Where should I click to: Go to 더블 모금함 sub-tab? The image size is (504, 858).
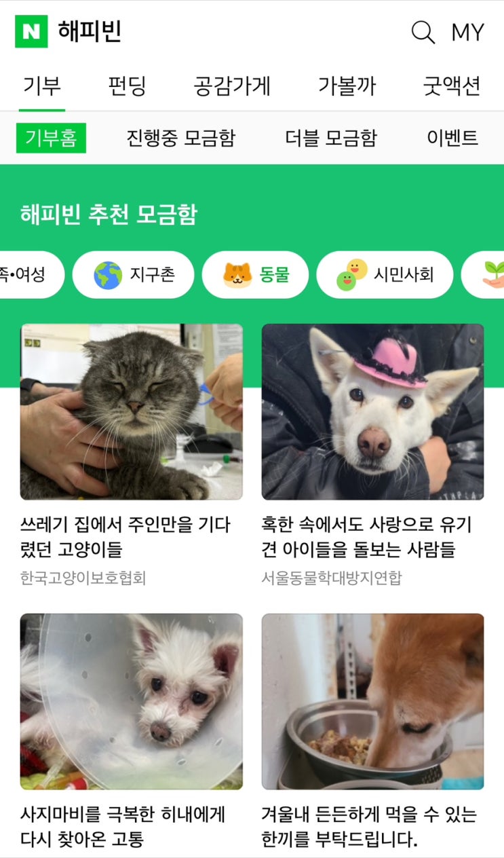pos(331,138)
